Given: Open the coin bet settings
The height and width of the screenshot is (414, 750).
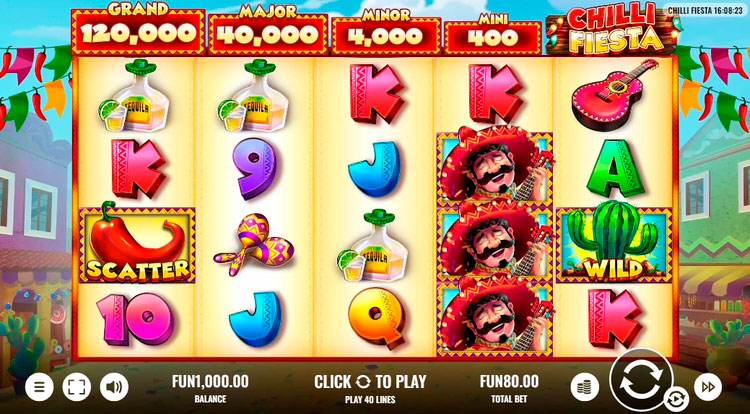Looking at the screenshot, I should click(585, 386).
